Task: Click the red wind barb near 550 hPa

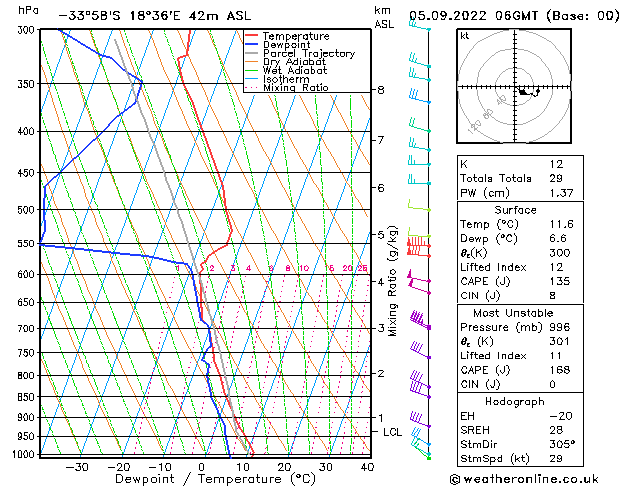Action: click(x=419, y=246)
